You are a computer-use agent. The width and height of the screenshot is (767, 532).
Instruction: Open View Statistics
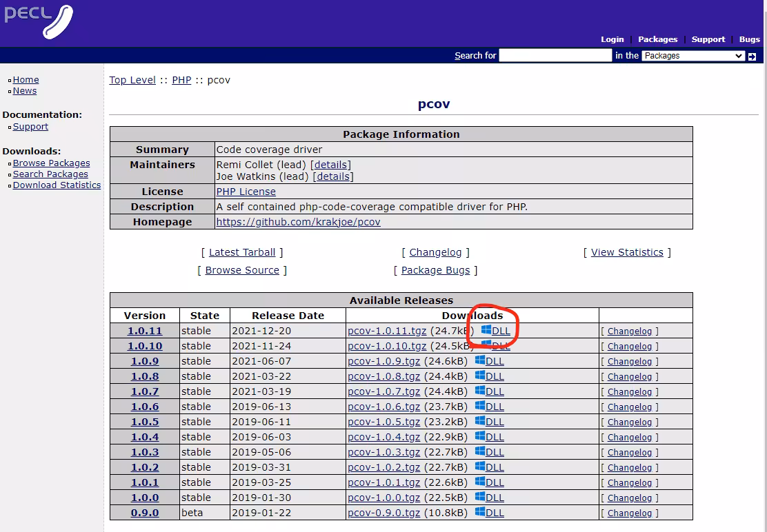pos(627,253)
